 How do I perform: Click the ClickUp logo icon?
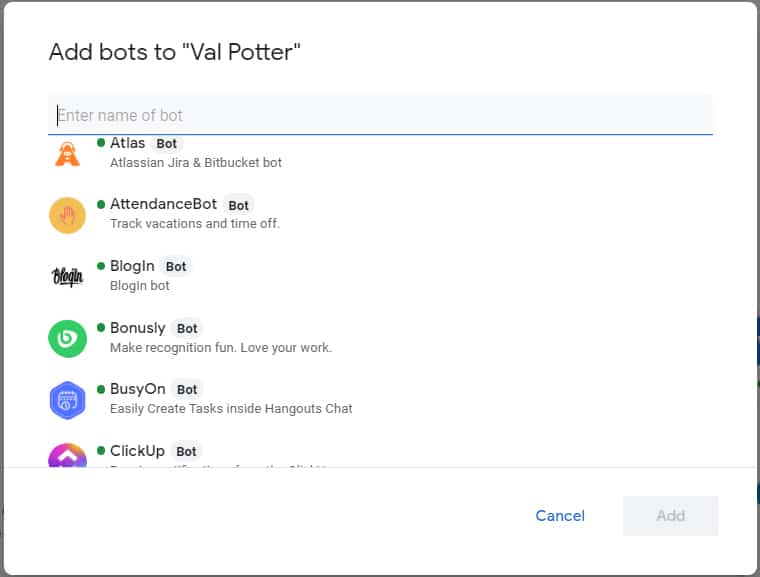tap(68, 457)
